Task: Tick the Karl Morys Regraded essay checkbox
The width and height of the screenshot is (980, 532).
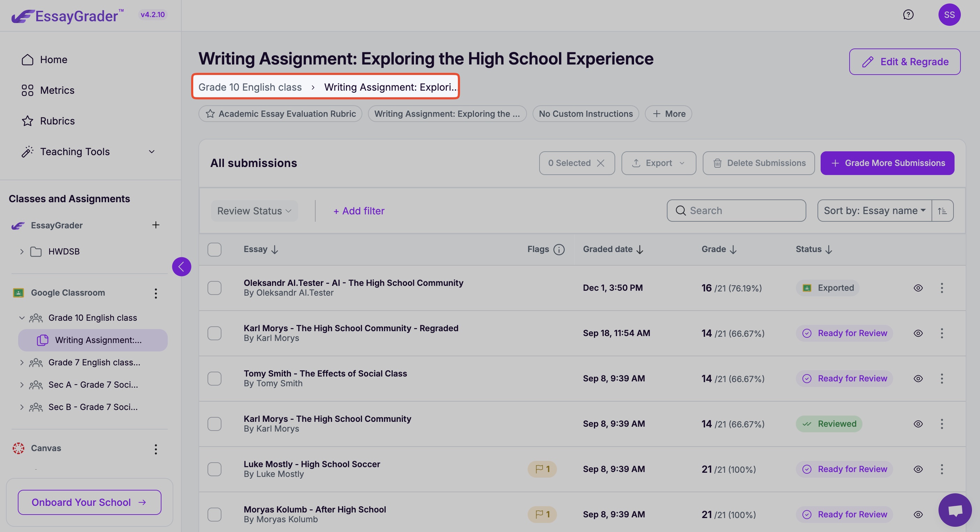Action: tap(214, 333)
